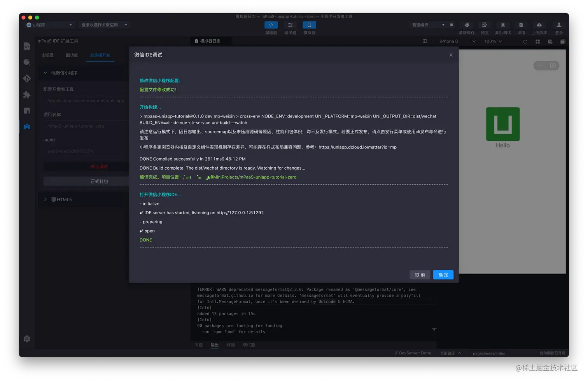Click the http://127.0.0.1:51292 server address
This screenshot has width=588, height=382.
(240, 213)
